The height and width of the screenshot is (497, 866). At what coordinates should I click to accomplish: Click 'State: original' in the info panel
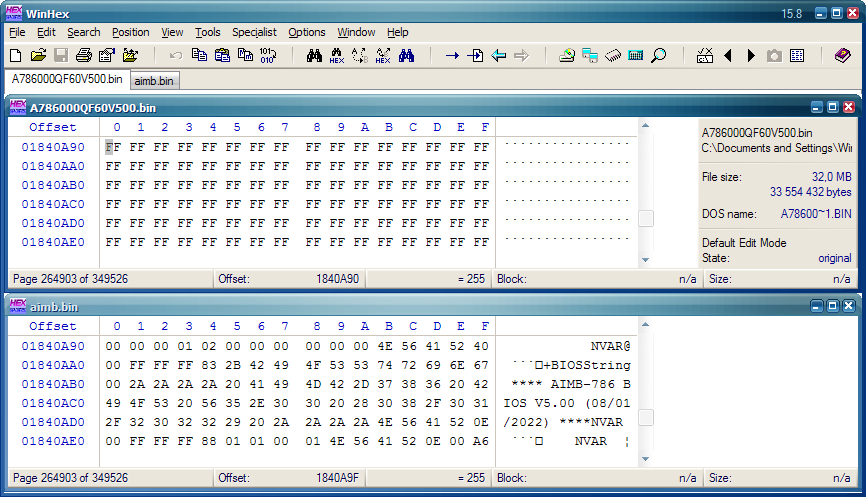click(x=777, y=258)
